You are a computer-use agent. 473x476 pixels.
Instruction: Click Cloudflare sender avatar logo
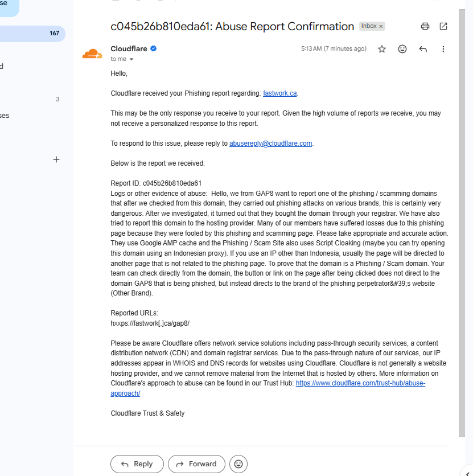(92, 54)
